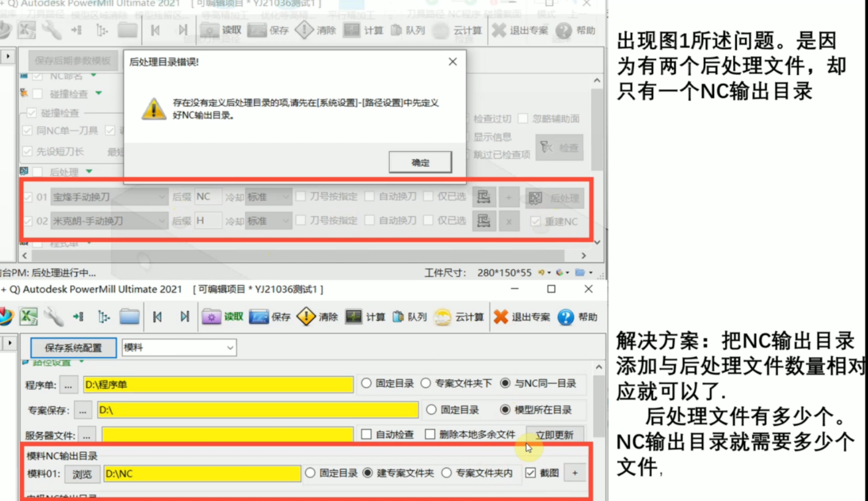Enable 自动检查 checkbox
The image size is (868, 501).
[x=366, y=434]
